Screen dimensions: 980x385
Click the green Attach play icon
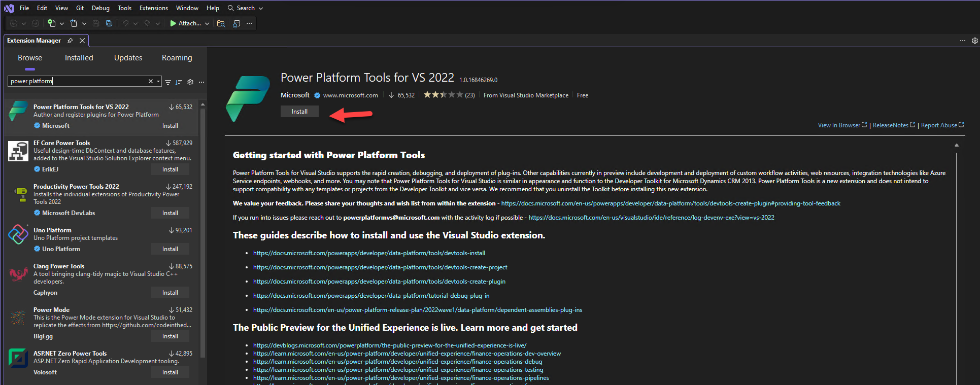pos(173,23)
